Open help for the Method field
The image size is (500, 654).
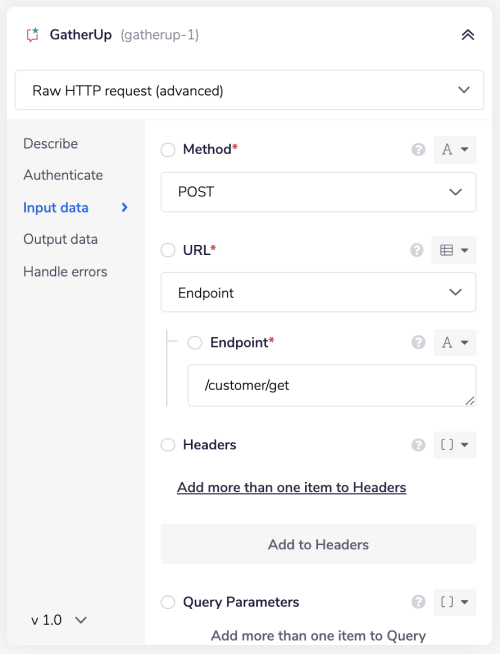(418, 149)
